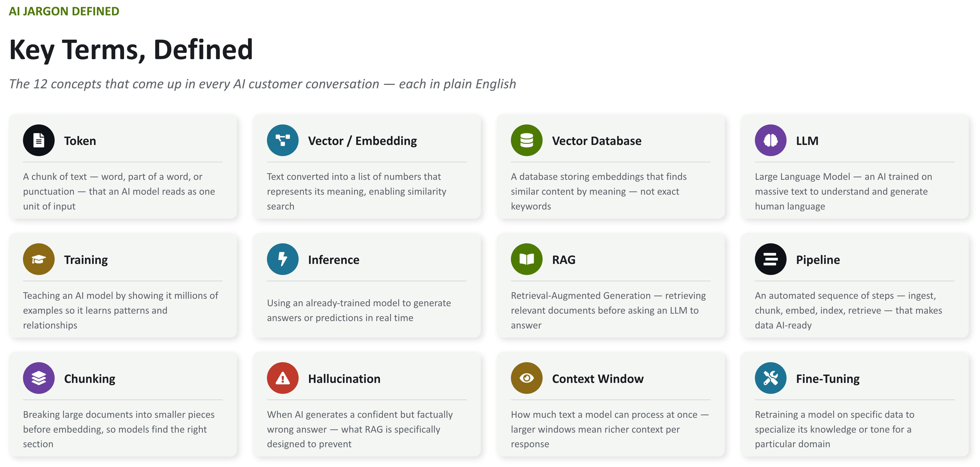Select the red Hallucination warning icon

pyautogui.click(x=283, y=378)
